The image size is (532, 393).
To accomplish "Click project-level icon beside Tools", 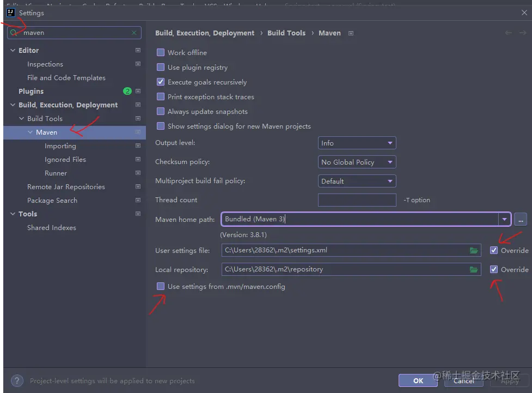I will pyautogui.click(x=138, y=214).
